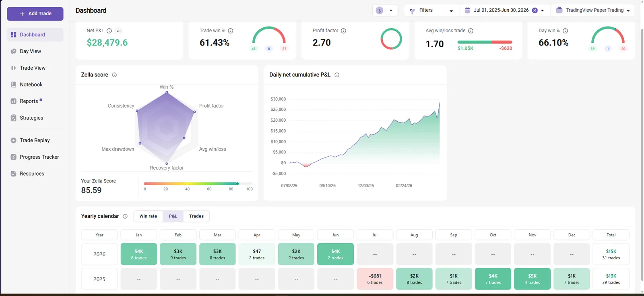
Task: Click the 2026 Jan $4K calendar cell
Action: tap(139, 254)
